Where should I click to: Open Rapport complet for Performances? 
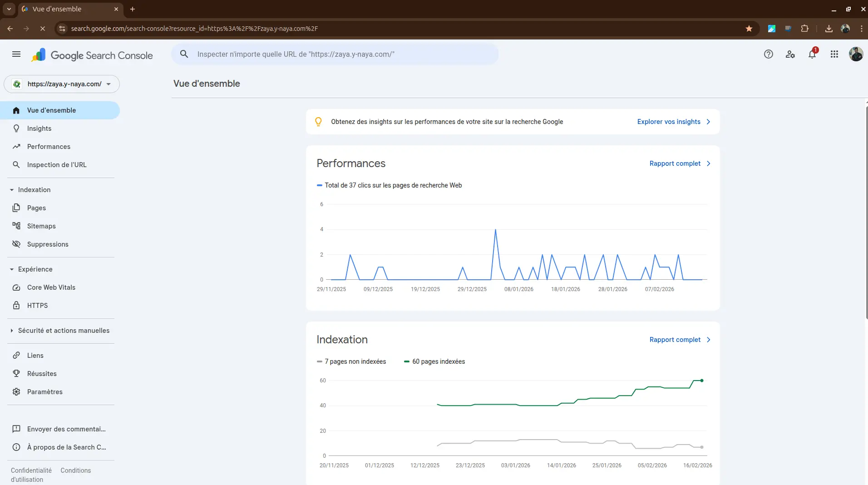679,163
